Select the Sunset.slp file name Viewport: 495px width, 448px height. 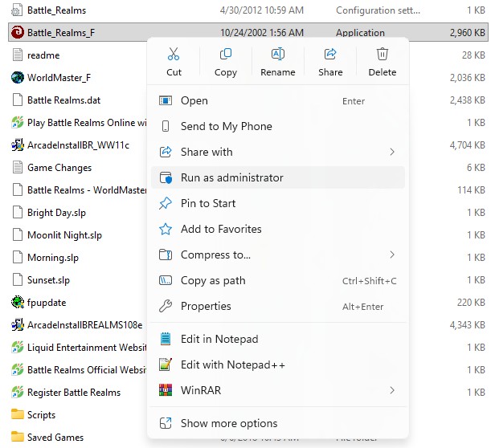[x=48, y=280]
